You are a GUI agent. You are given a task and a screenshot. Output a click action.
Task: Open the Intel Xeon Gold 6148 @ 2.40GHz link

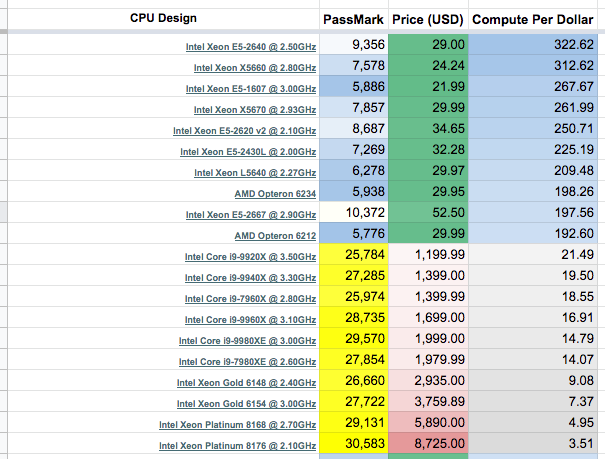[247, 383]
